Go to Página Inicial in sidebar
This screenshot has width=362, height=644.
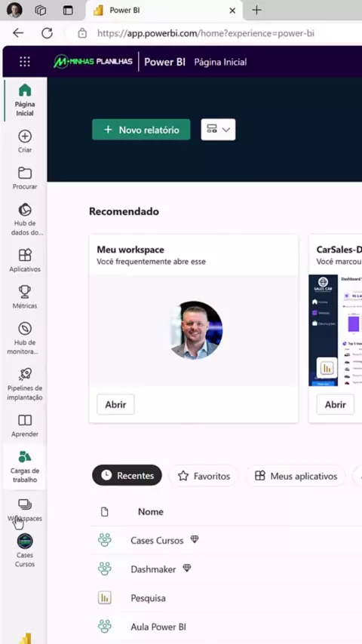pos(25,100)
